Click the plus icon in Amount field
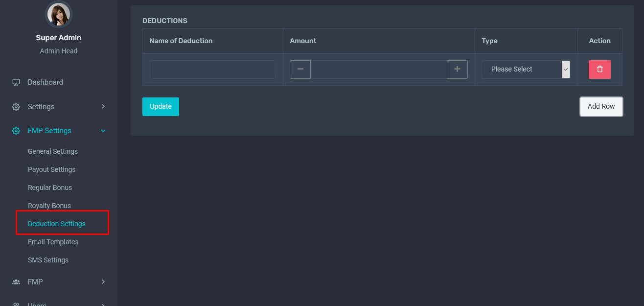The height and width of the screenshot is (306, 644). tap(457, 70)
